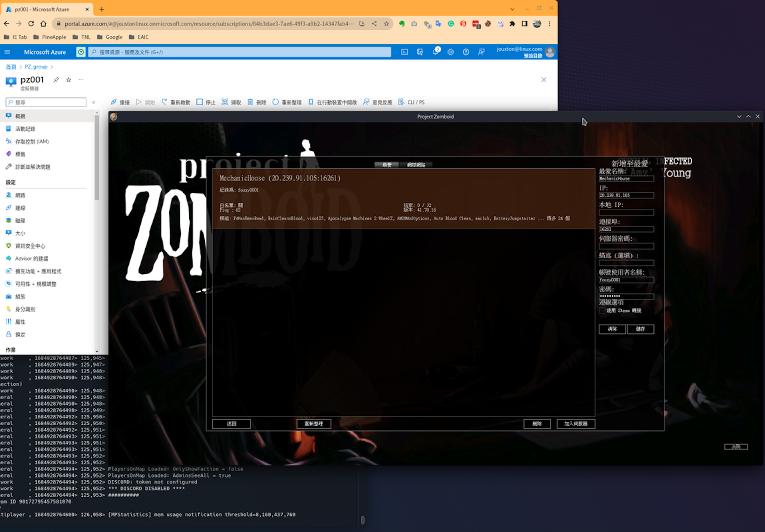The width and height of the screenshot is (765, 532).
Task: Click 刪除 (Delete) in Azure toolbar
Action: click(x=257, y=102)
